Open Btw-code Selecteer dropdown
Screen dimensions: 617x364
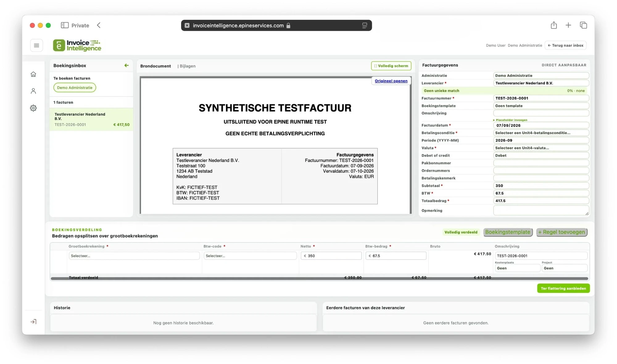click(x=250, y=256)
